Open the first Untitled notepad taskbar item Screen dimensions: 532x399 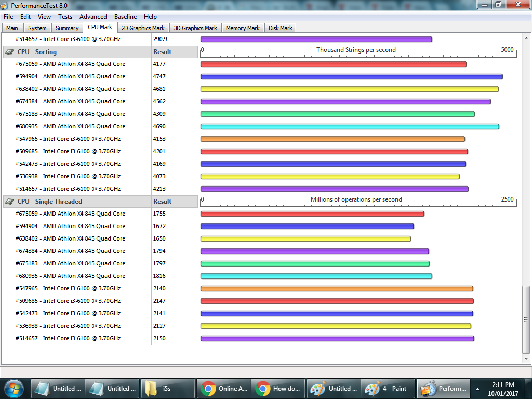click(x=58, y=389)
